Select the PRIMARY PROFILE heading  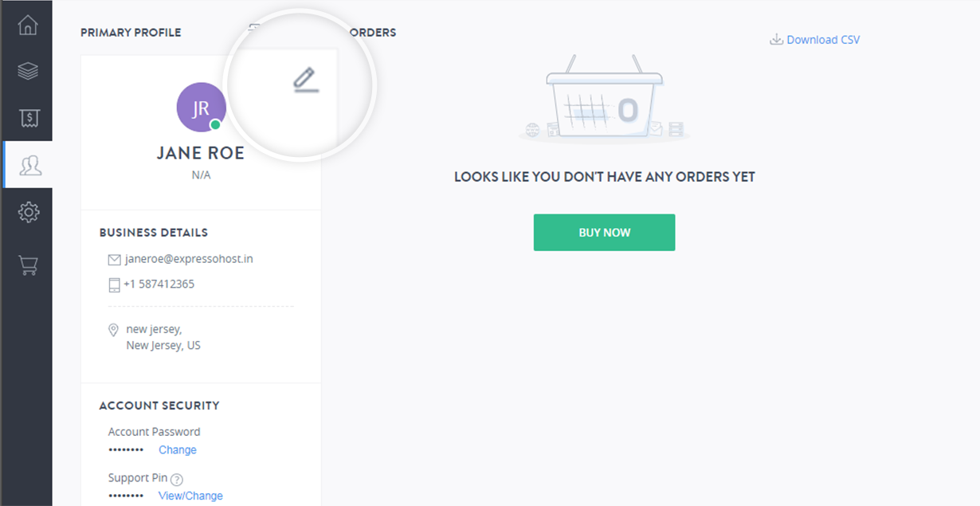pos(131,33)
